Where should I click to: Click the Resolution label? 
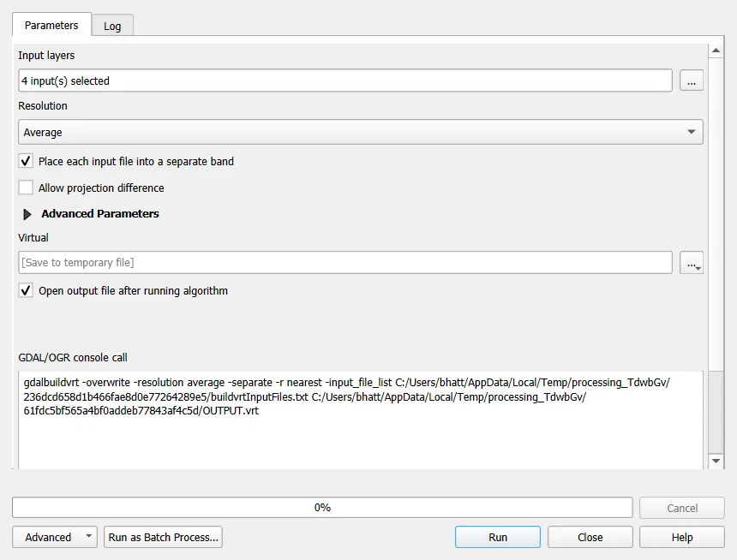click(43, 105)
